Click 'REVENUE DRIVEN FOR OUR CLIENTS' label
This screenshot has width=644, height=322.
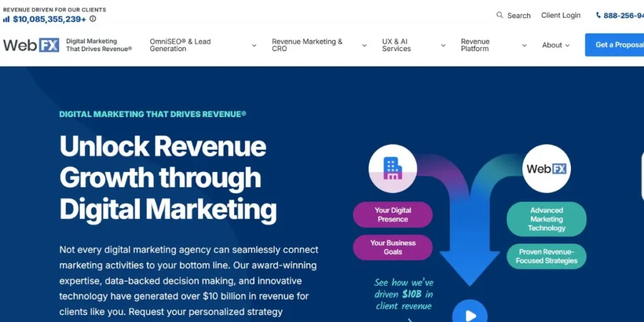coord(54,9)
